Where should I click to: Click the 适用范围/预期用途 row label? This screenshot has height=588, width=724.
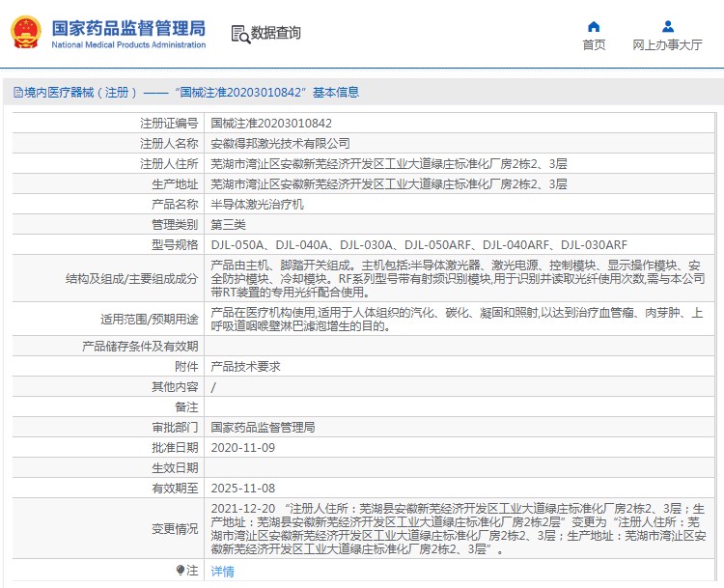click(x=149, y=320)
